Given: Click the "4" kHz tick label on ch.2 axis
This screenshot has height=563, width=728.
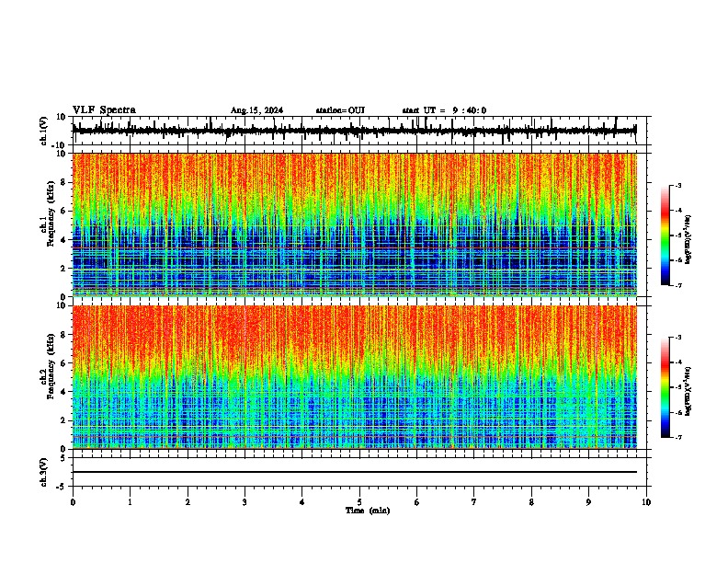Looking at the screenshot, I should [x=64, y=392].
